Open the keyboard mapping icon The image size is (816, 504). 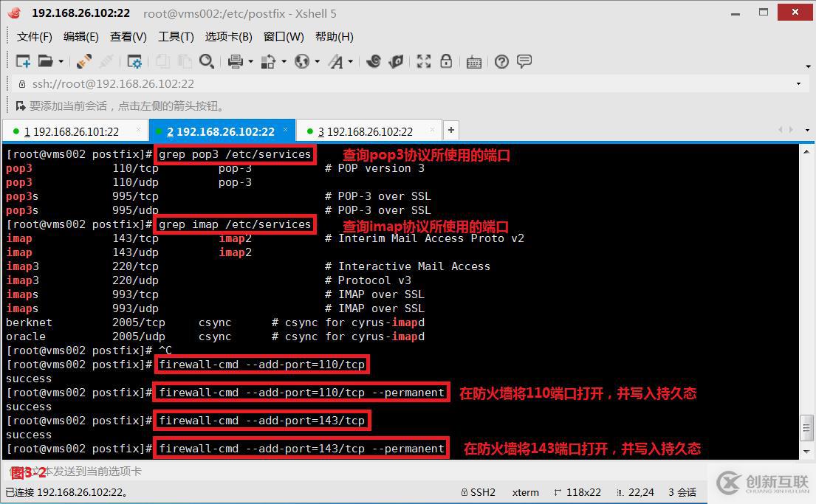pos(473,62)
